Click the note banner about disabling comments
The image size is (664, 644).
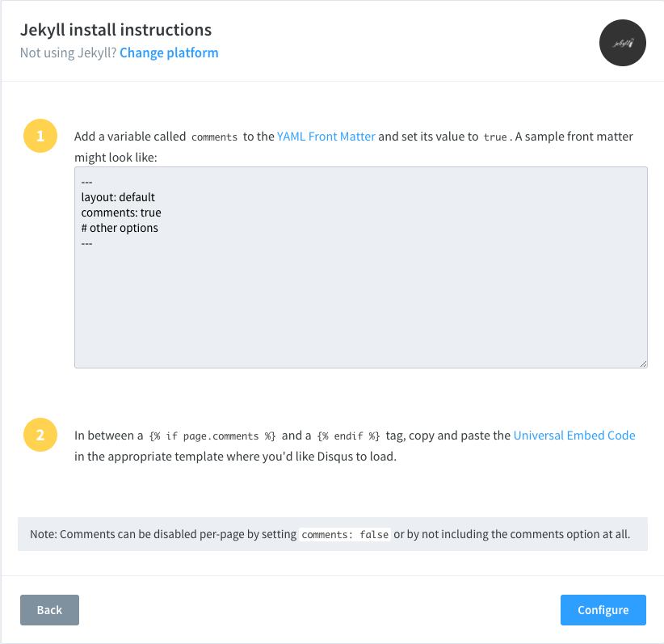point(333,534)
